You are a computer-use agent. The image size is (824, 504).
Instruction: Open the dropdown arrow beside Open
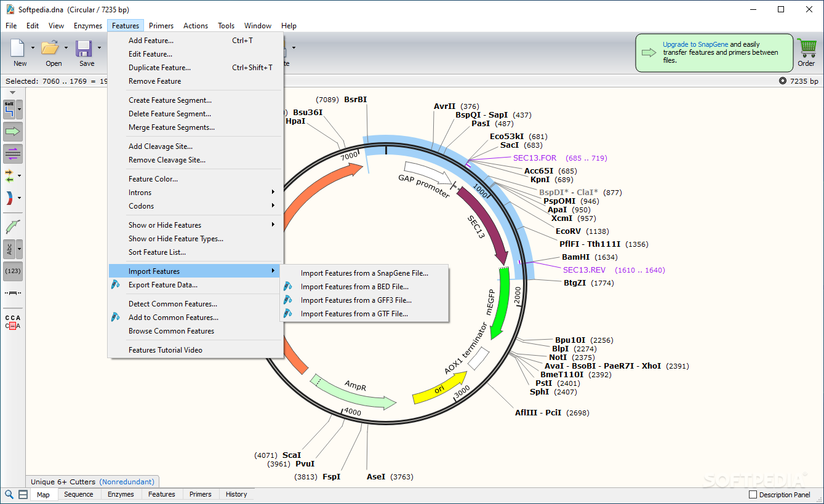coord(65,48)
